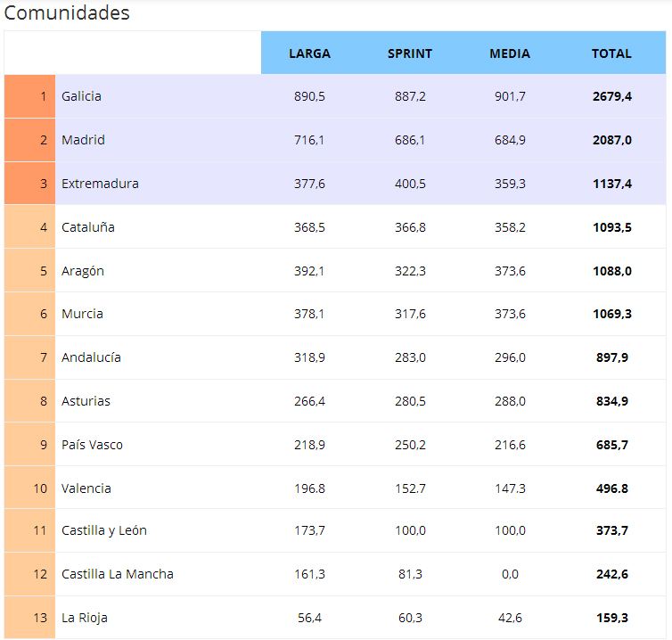Click the Madrid community name
672x640 pixels.
click(x=83, y=140)
